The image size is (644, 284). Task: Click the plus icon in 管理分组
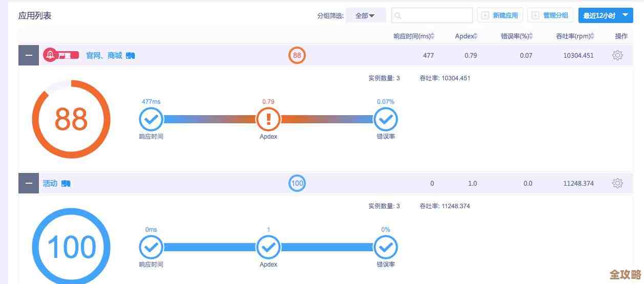[x=535, y=15]
